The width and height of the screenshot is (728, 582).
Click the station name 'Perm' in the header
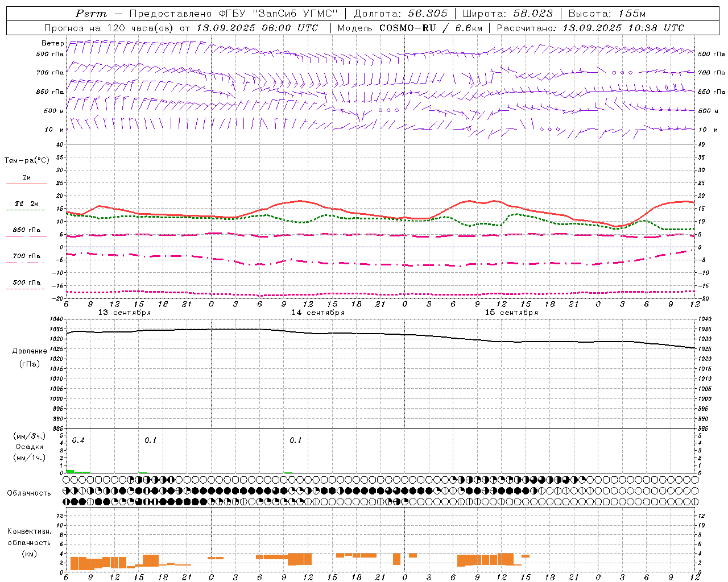91,14
